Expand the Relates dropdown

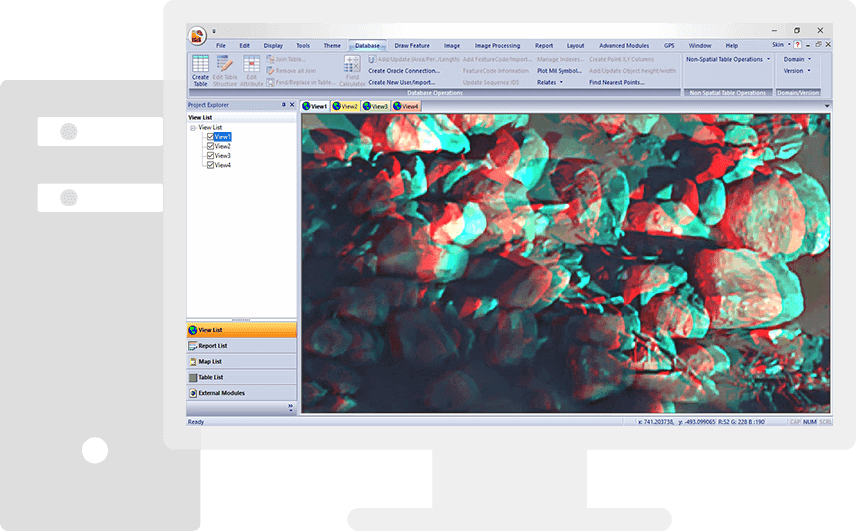(550, 82)
